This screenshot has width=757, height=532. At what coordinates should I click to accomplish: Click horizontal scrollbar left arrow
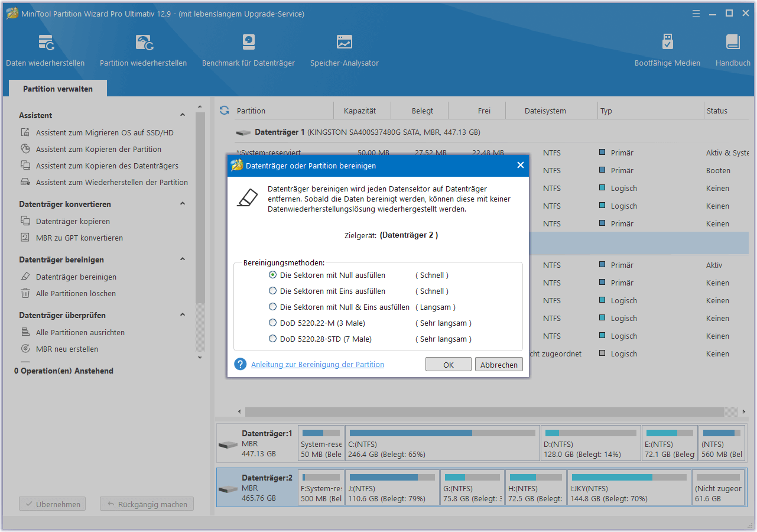pos(239,412)
